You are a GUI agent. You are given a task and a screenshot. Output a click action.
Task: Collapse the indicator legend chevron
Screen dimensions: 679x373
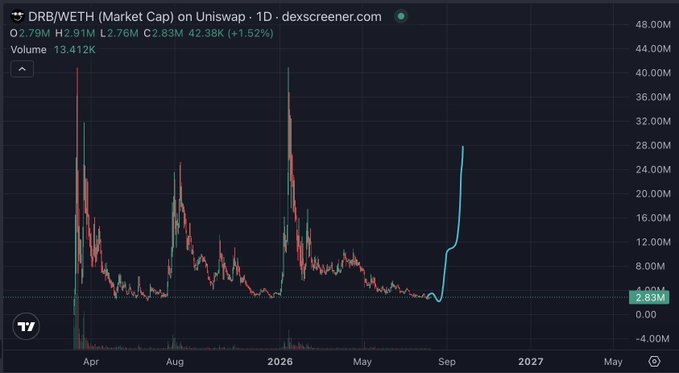(22, 69)
